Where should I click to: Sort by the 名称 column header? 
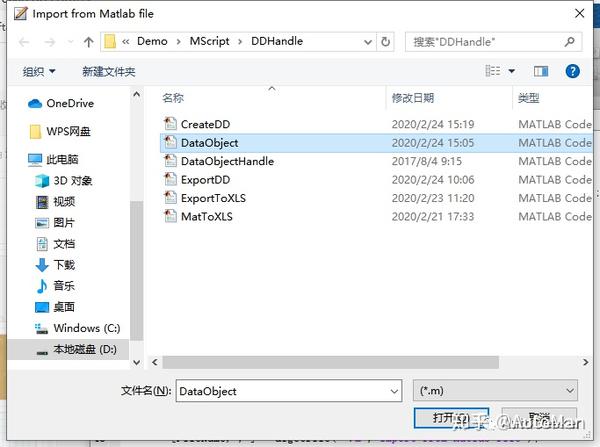(173, 98)
